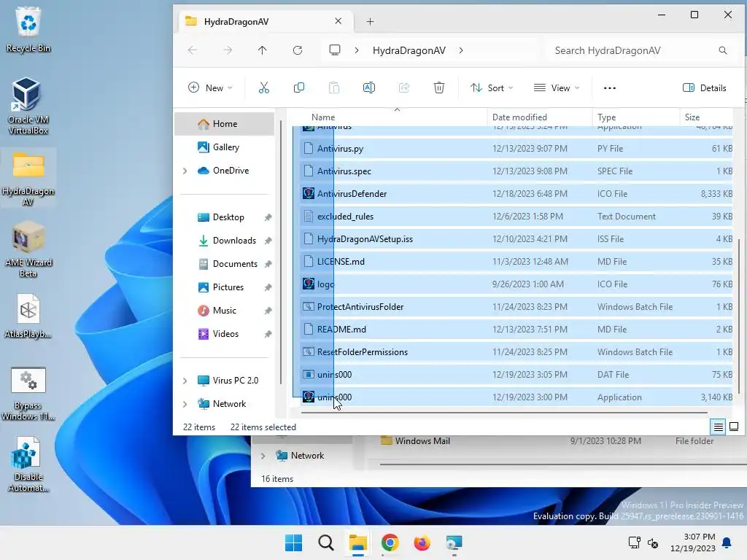The height and width of the screenshot is (560, 747).
Task: Click HydraDragonAV breadcrumb in address bar
Action: point(409,50)
